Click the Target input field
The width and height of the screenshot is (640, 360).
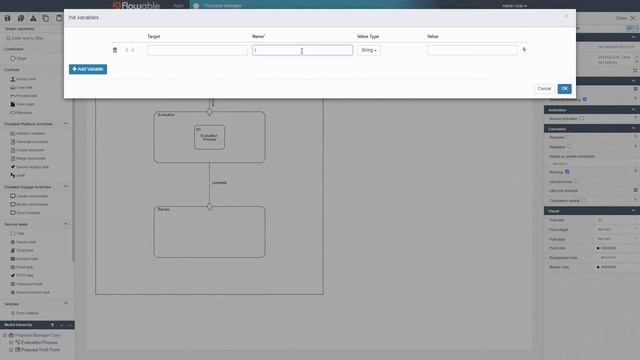[x=198, y=50]
